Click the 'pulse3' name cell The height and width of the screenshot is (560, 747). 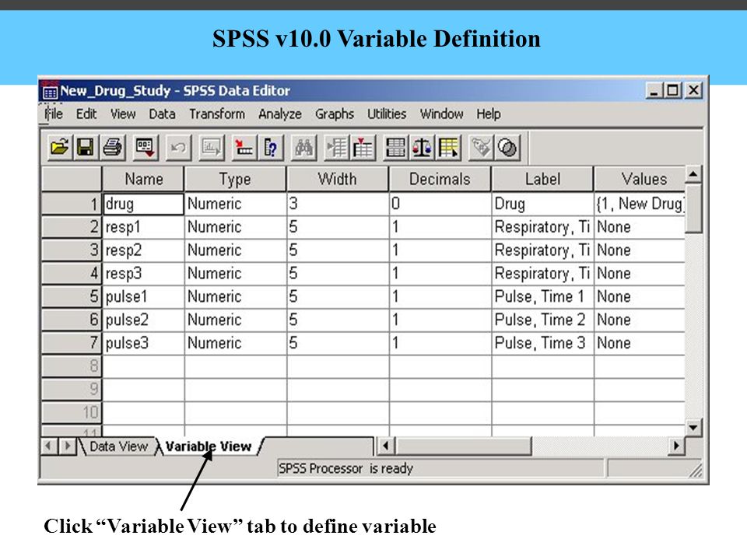click(143, 343)
